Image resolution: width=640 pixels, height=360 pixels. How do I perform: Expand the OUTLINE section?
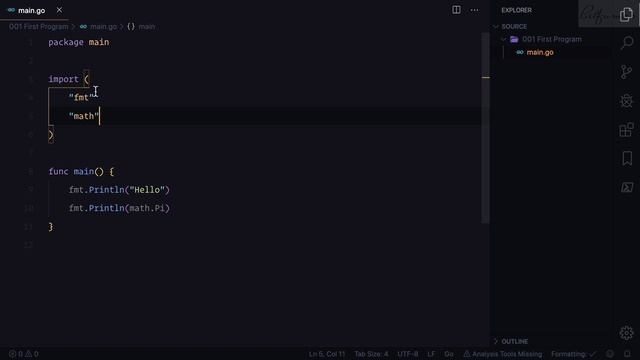tap(514, 341)
